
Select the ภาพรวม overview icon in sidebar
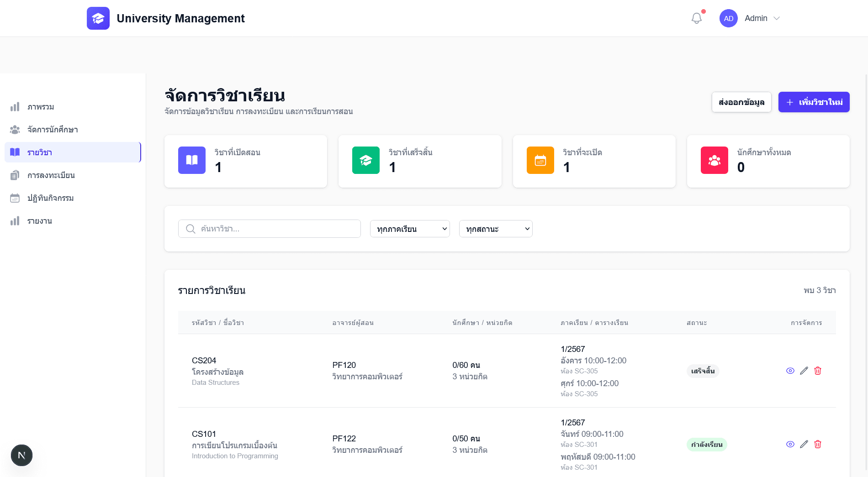[15, 107]
